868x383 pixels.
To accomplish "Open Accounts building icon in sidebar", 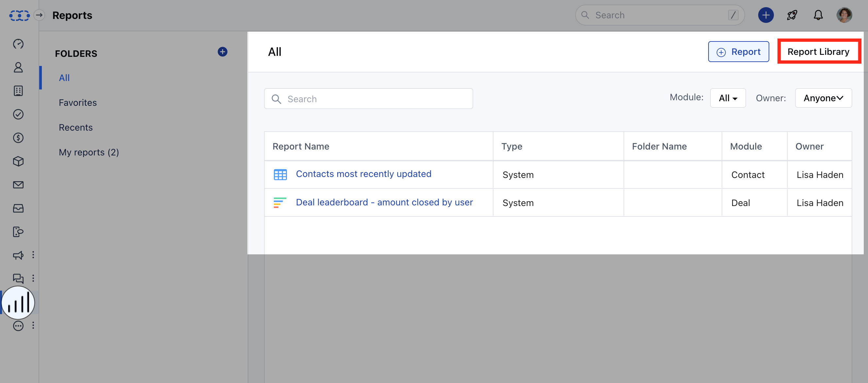I will [x=18, y=91].
